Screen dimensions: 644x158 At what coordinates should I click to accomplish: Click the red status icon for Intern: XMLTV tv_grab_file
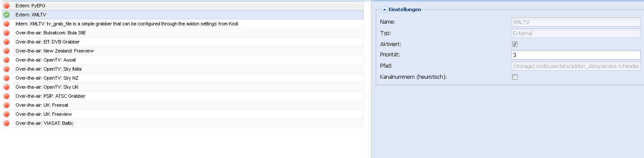click(x=6, y=24)
